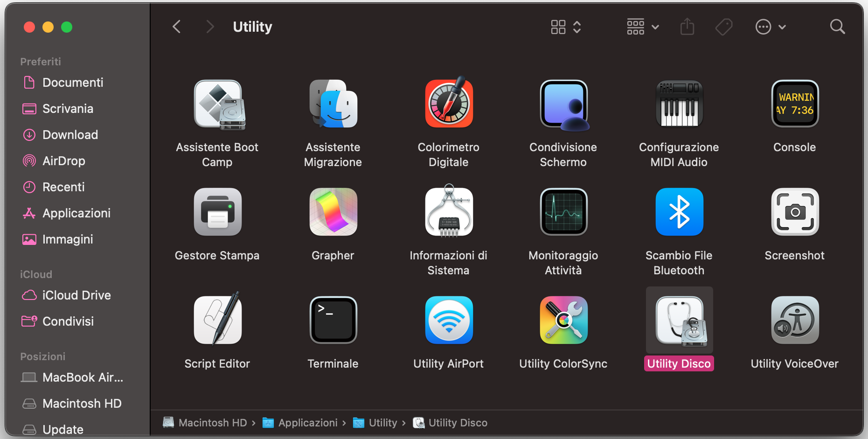Screen dimensions: 868x439
Task: Click Applicazioni in the path bar
Action: pos(308,423)
